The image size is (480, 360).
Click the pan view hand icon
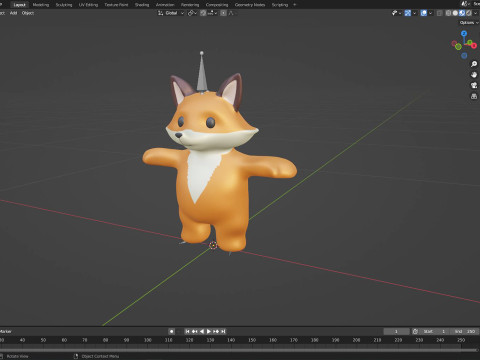474,75
